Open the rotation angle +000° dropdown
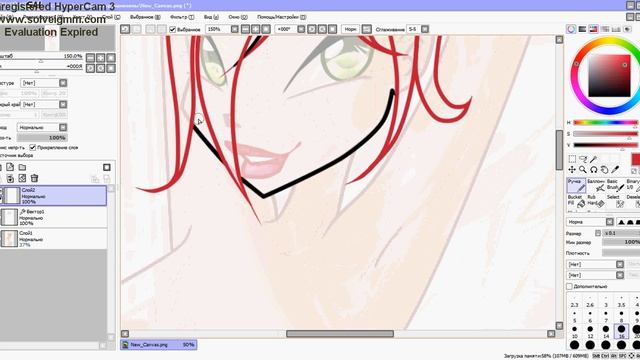Screen dimensions: 640x360 pyautogui.click(x=301, y=29)
